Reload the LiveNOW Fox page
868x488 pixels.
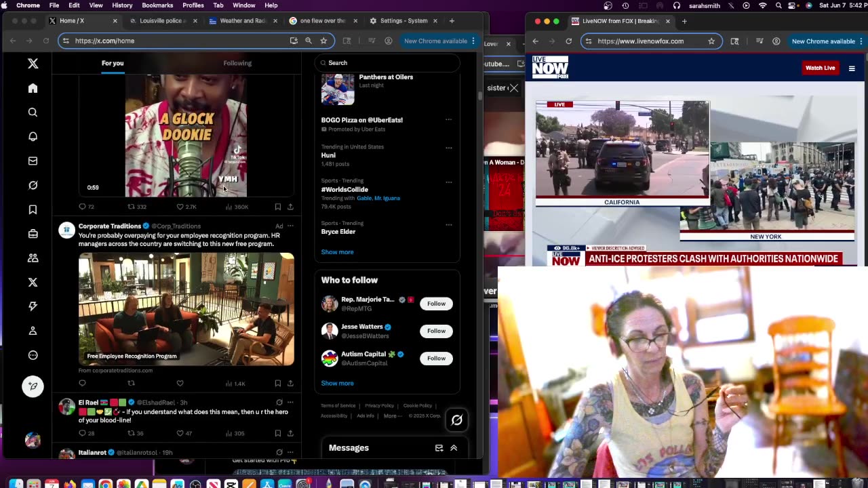click(569, 41)
